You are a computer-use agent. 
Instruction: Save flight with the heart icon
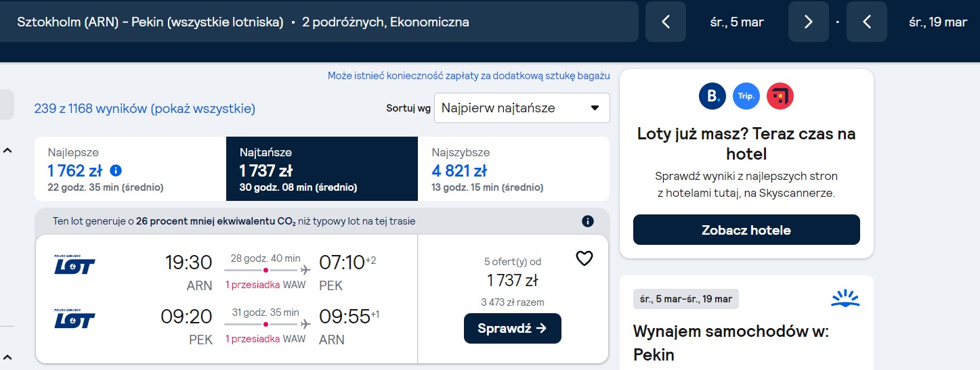click(584, 258)
